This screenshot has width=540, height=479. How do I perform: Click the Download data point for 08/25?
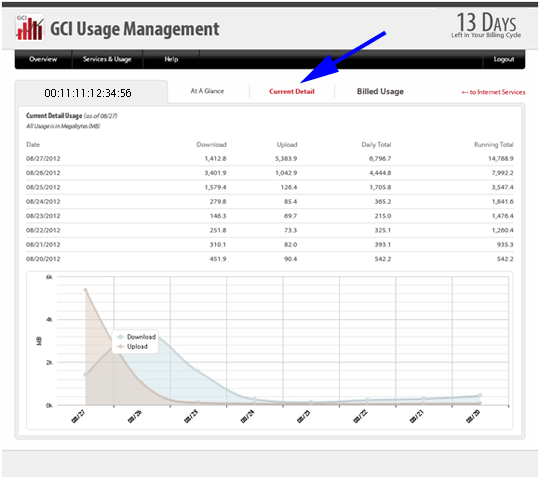coord(198,371)
